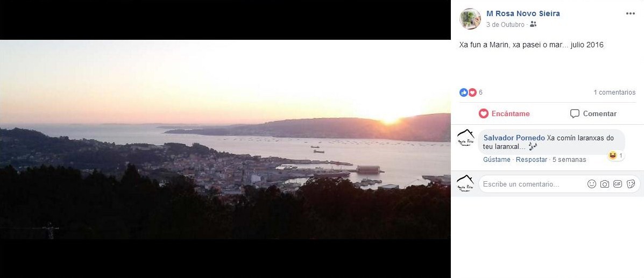Open M Rosa Novo Sieira profile link
Viewport: 644px width, 278px height.
tap(523, 13)
